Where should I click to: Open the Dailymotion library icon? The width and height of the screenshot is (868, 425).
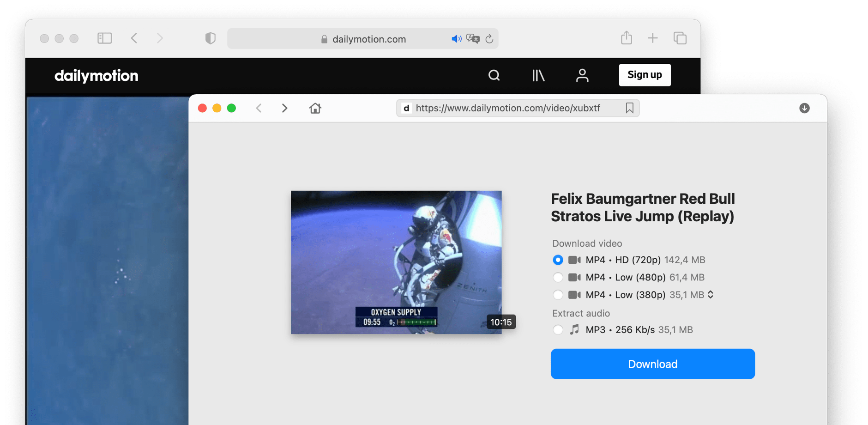538,75
